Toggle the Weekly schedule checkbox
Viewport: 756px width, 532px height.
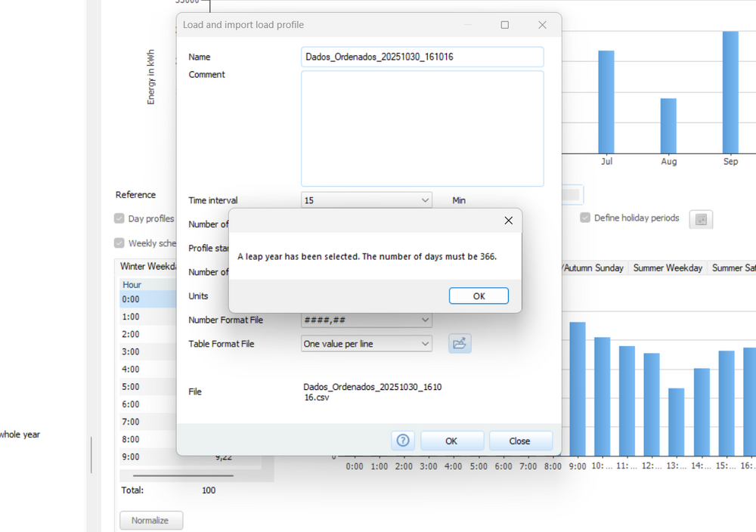point(119,243)
